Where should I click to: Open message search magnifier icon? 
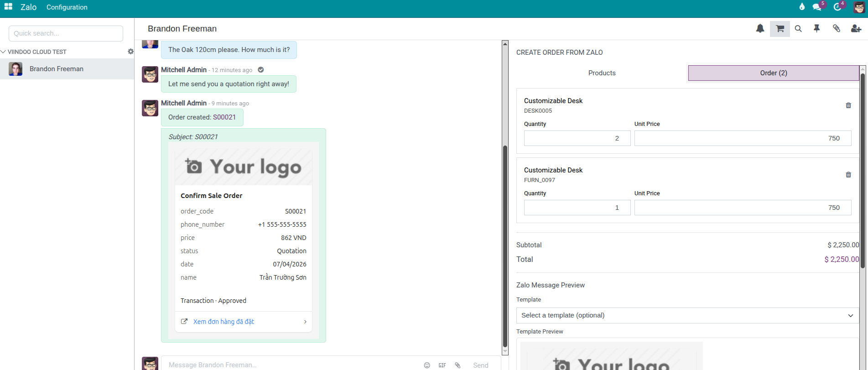point(798,29)
